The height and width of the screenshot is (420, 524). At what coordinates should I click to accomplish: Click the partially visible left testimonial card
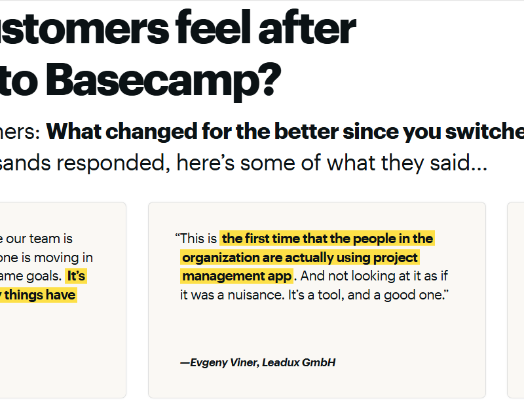click(x=62, y=341)
